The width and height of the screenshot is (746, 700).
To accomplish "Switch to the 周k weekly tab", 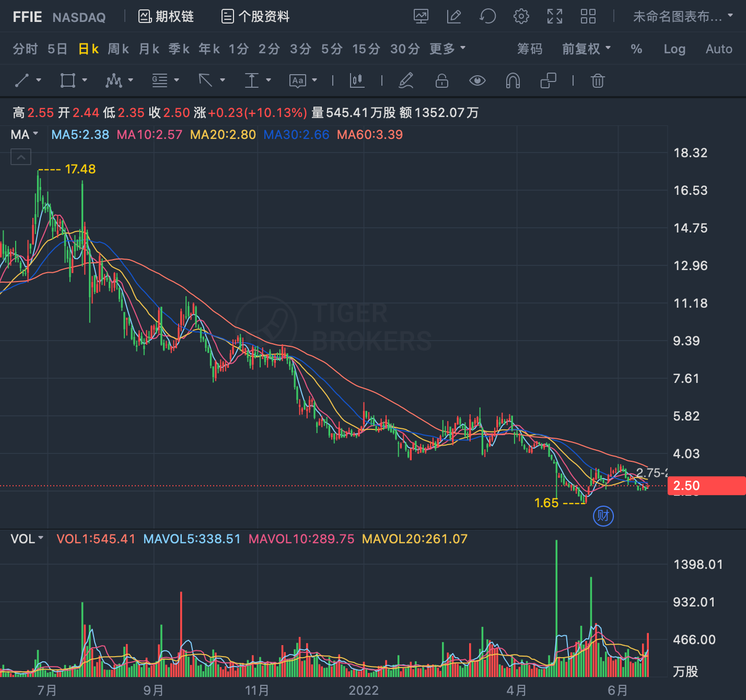I will (119, 49).
